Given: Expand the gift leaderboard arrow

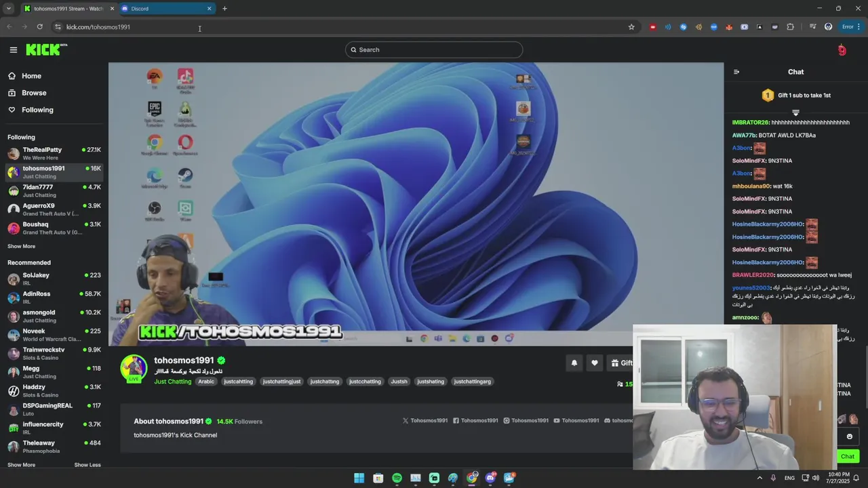Looking at the screenshot, I should 795,113.
